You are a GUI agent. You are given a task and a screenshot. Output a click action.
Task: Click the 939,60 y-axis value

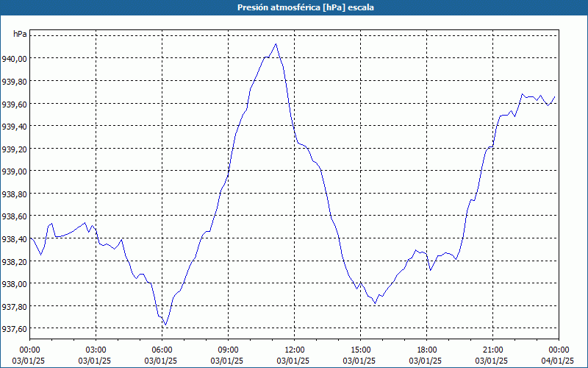click(x=14, y=104)
